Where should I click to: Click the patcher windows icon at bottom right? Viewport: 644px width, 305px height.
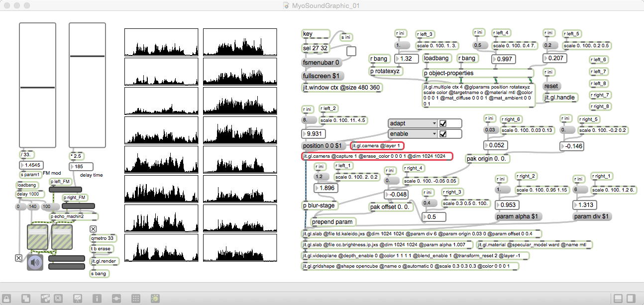coord(618,299)
